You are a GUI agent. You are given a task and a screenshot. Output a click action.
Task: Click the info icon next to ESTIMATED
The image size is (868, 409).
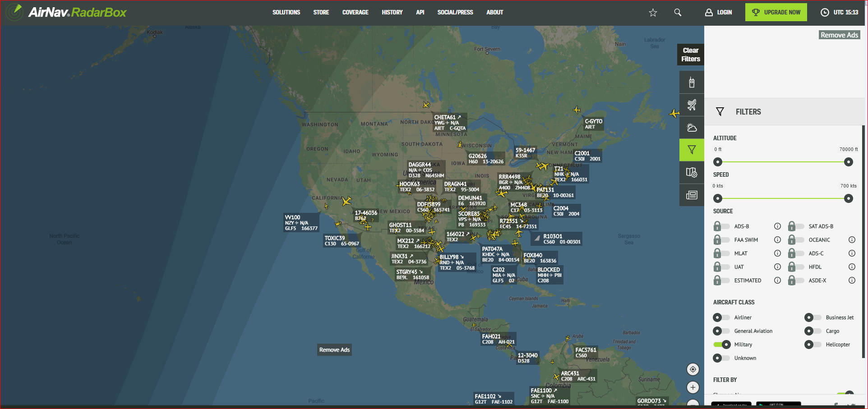coord(777,280)
